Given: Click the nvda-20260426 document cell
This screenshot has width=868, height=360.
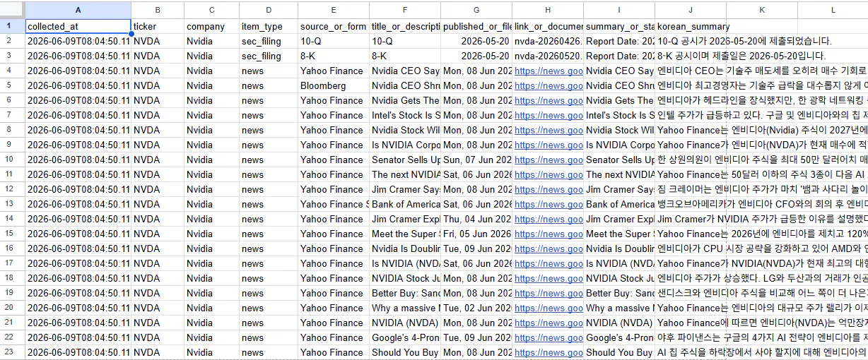Looking at the screenshot, I should [548, 41].
